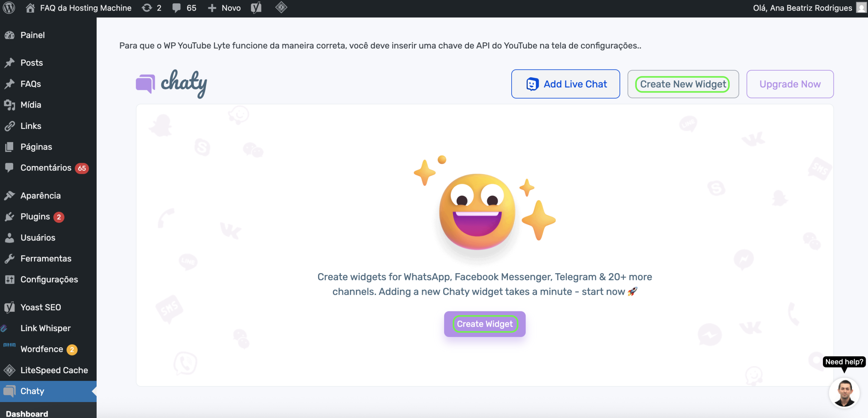The width and height of the screenshot is (868, 418).
Task: Open the Mídia menu item
Action: 48,105
